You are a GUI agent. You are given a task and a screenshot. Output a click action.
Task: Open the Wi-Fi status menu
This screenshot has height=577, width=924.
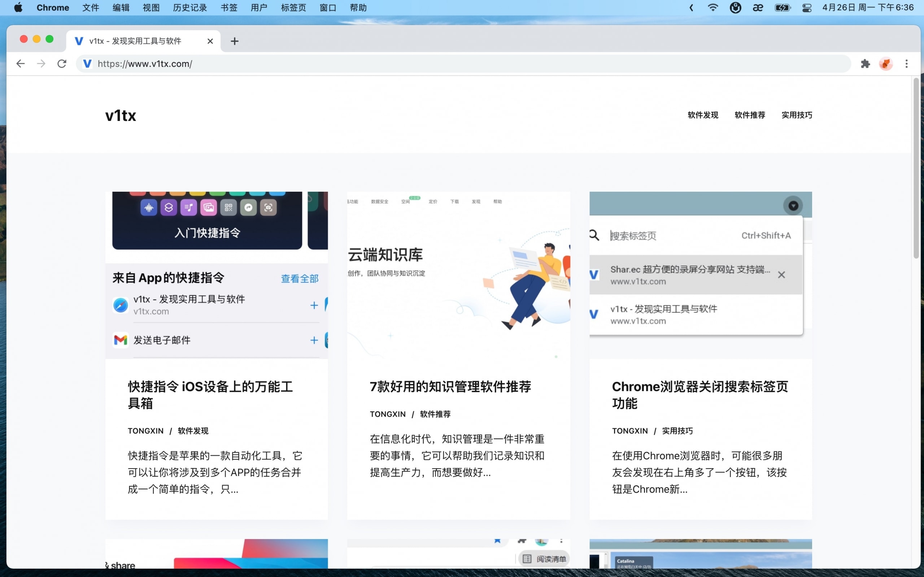point(712,8)
